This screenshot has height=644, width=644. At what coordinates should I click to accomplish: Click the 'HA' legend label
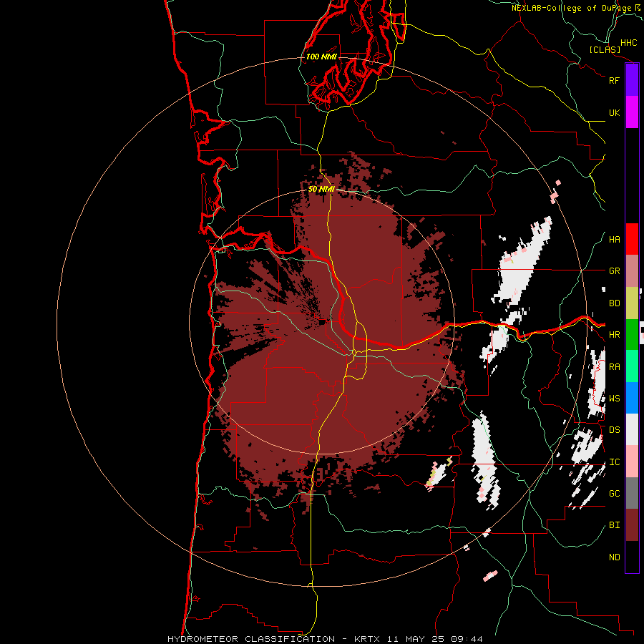tap(614, 240)
